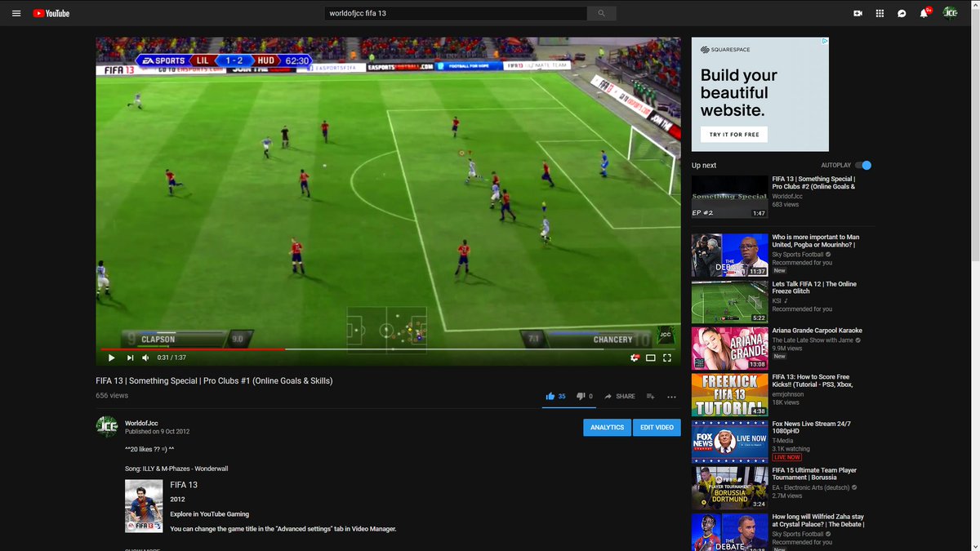This screenshot has width=980, height=551.
Task: Skip to the next video
Action: pyautogui.click(x=129, y=358)
